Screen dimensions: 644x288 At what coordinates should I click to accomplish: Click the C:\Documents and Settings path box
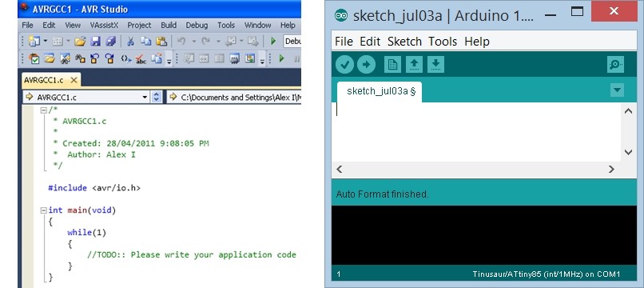(234, 97)
